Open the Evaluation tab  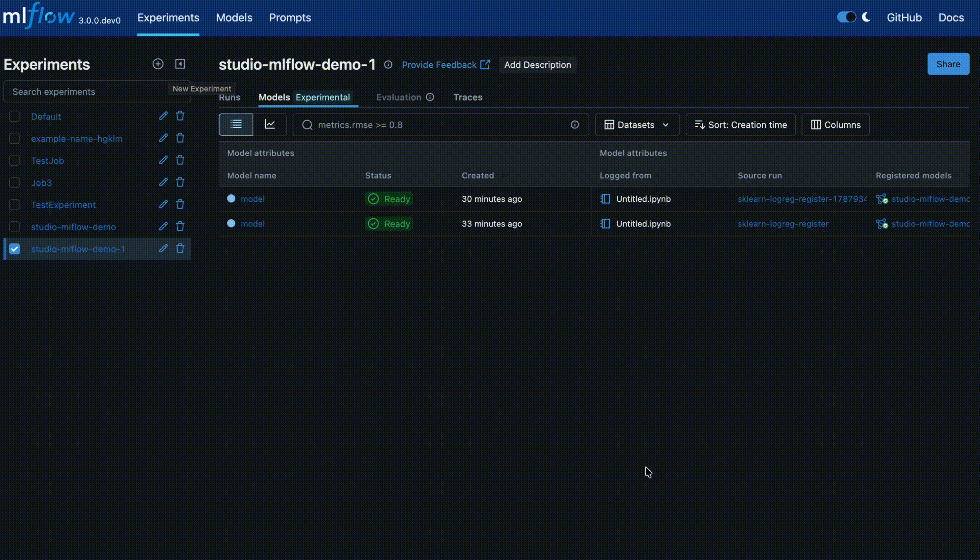(x=399, y=97)
